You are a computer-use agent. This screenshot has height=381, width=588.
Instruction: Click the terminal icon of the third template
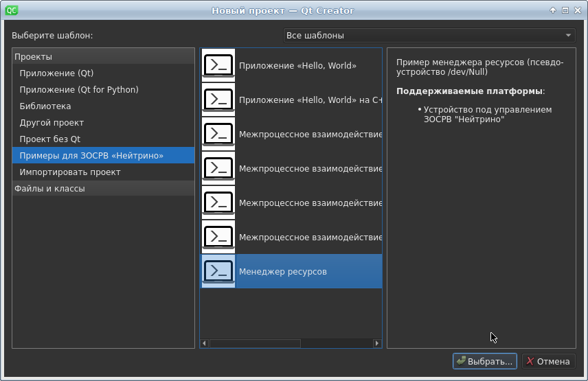(218, 134)
